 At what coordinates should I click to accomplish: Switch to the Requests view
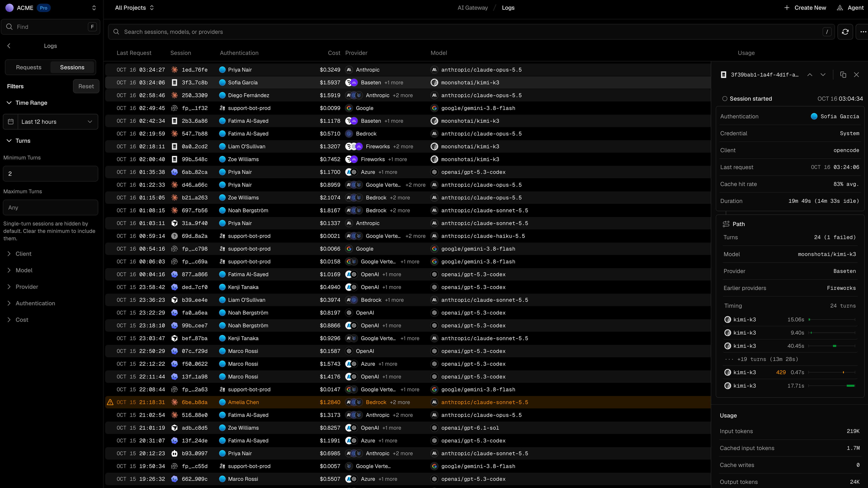[29, 67]
